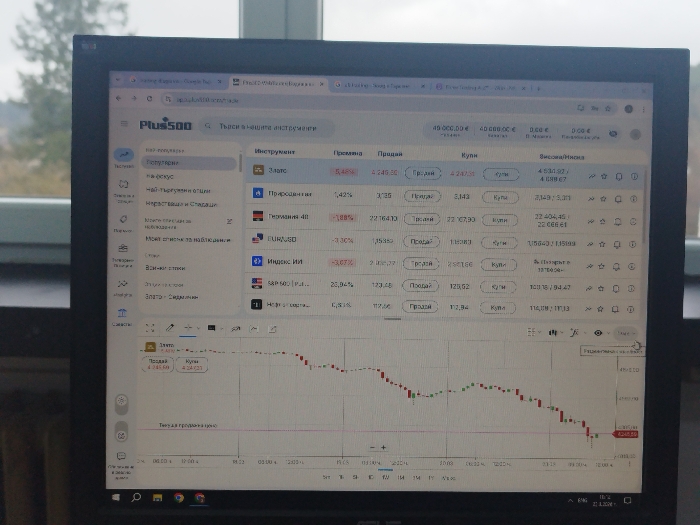Viewport: 700px width, 525px height.
Task: Click the instrument search field
Action: coord(267,127)
